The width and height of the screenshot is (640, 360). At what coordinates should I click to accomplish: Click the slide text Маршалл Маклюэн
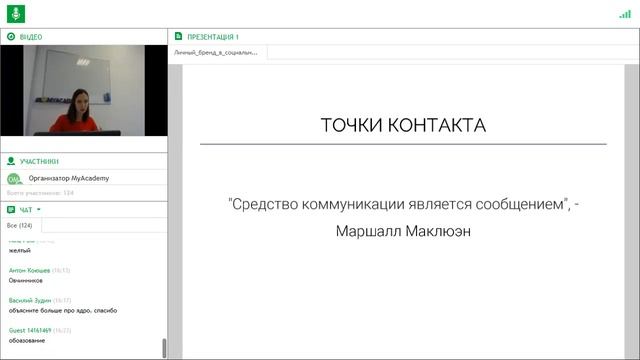403,231
